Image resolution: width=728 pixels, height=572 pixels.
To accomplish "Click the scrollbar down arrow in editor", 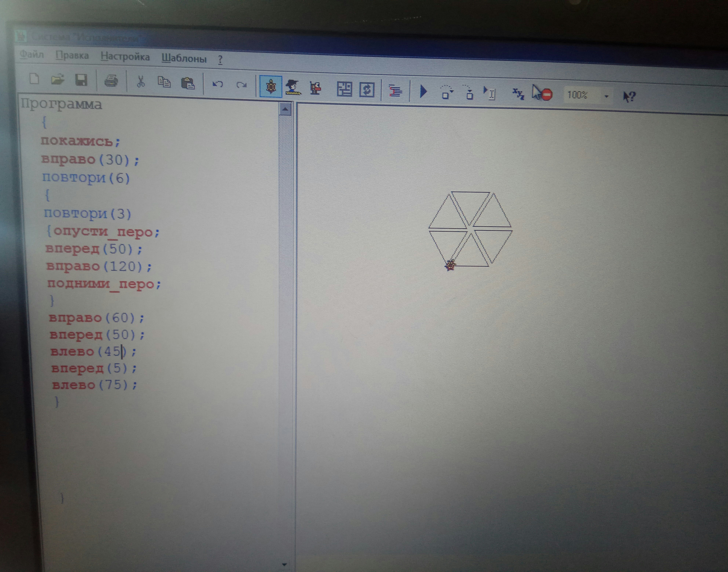I will (284, 564).
